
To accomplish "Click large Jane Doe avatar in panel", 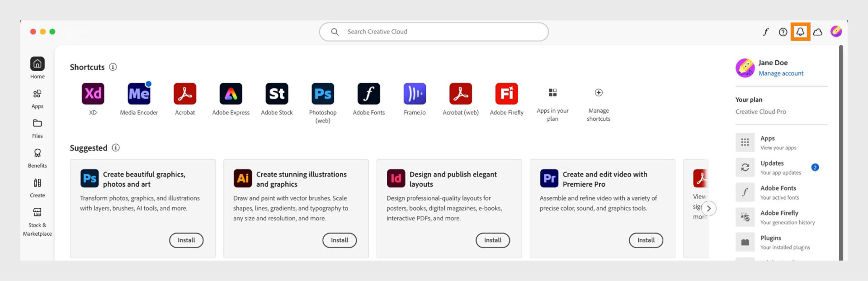I will [x=745, y=68].
